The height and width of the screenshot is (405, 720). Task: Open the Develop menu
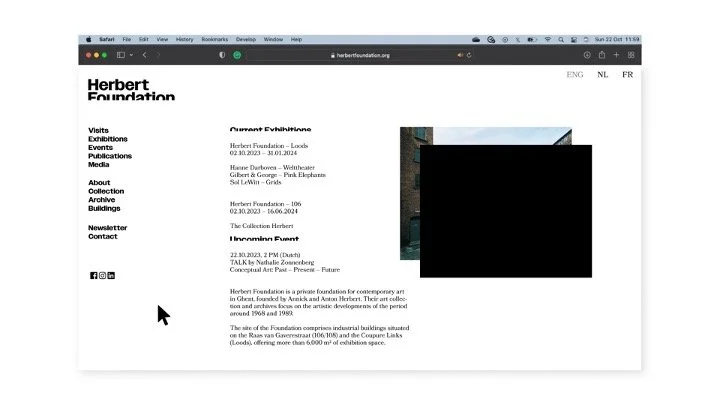[246, 39]
